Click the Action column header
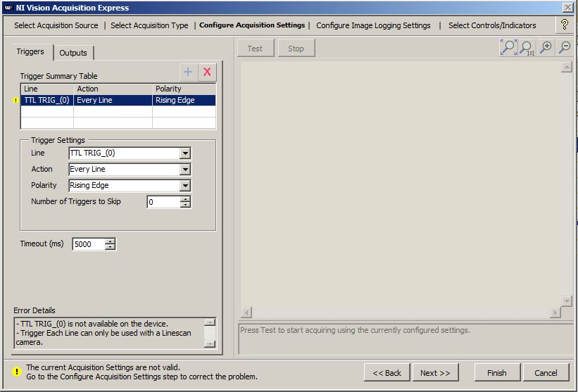Screen dimensions: 578x392 (x=113, y=89)
